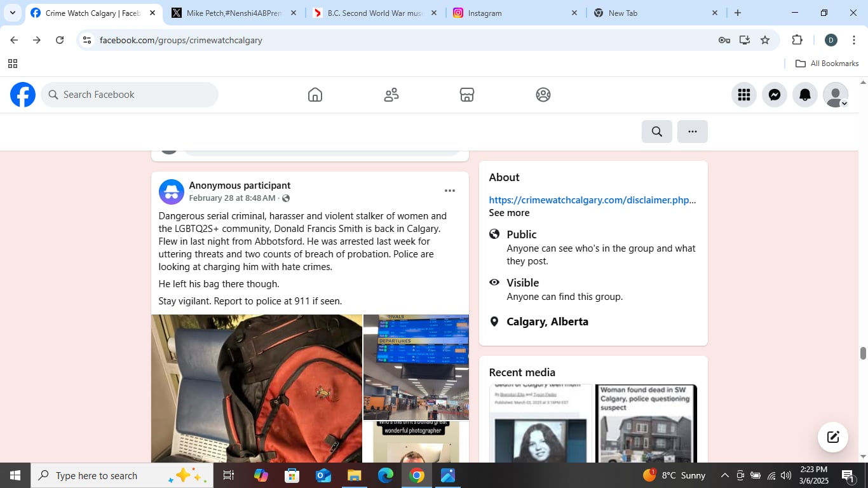Open the Chrome apps grid shortcut
Viewport: 868px width, 488px height.
pyautogui.click(x=13, y=64)
